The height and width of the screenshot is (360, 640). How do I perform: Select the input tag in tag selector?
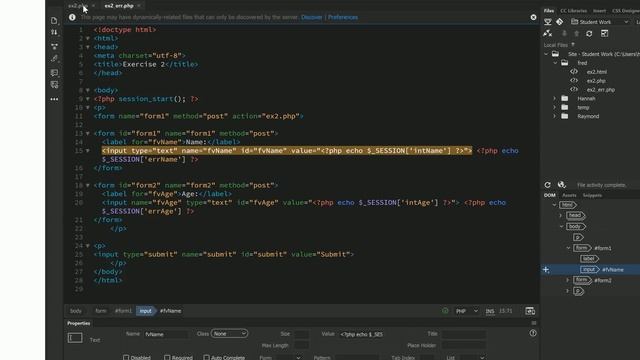pyautogui.click(x=145, y=311)
